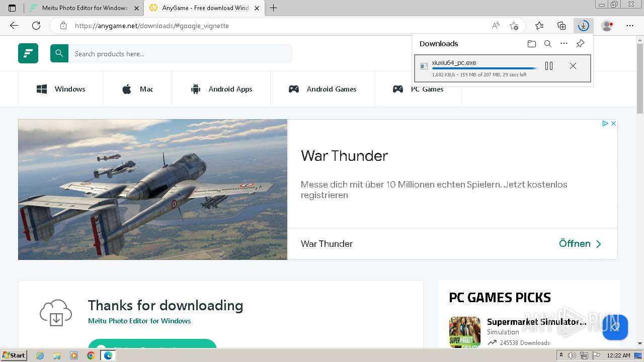Close the AnyGame tab
644x362 pixels.
point(256,8)
